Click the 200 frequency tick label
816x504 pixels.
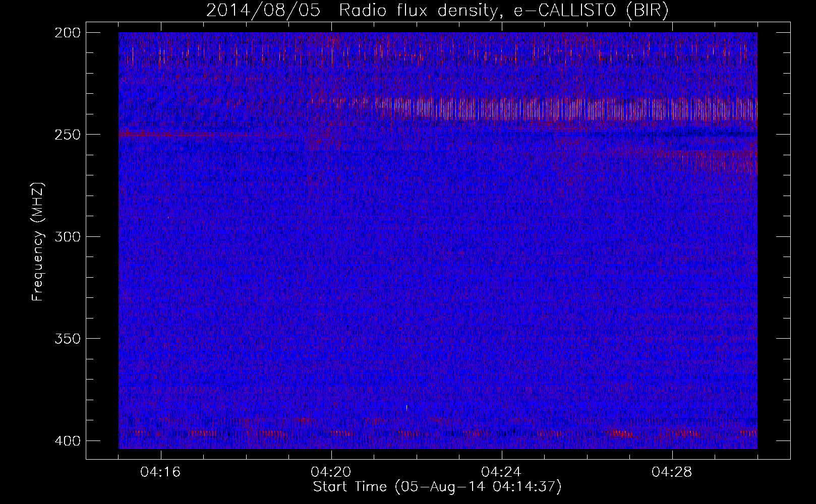click(x=67, y=33)
